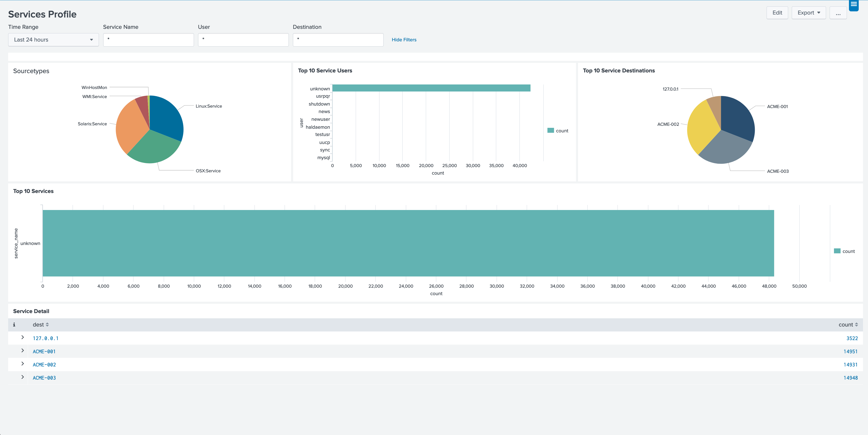This screenshot has width=868, height=435.
Task: Click the OSX:Service pie label
Action: [208, 171]
